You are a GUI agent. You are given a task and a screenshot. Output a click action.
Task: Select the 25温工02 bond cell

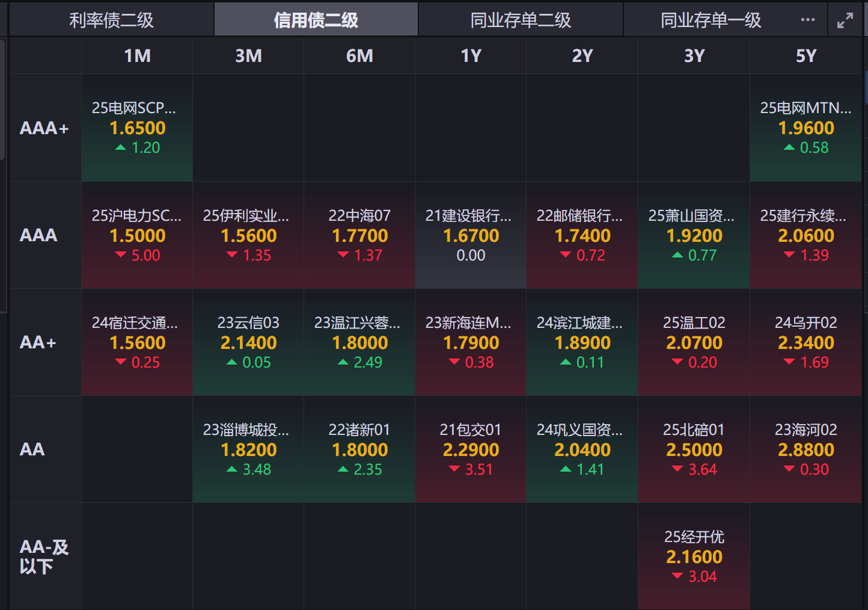(694, 342)
